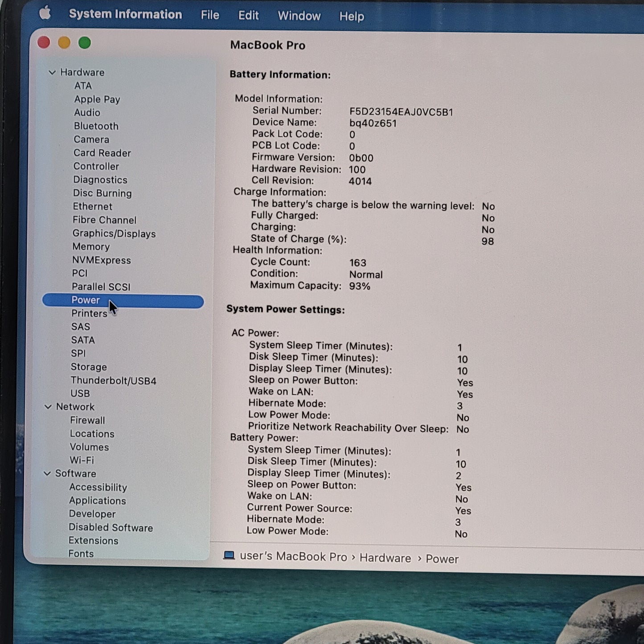
Task: Collapse the Network section chevron
Action: 48,406
